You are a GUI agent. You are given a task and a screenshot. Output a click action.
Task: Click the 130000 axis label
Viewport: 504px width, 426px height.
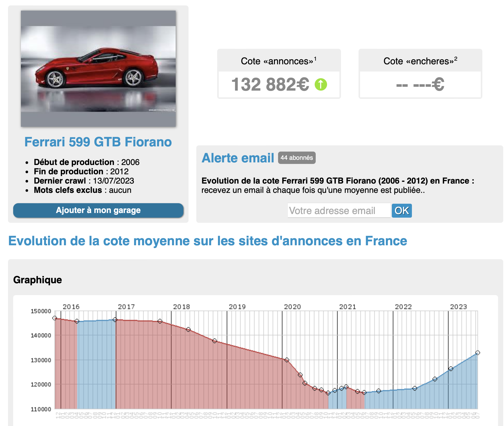(x=41, y=360)
